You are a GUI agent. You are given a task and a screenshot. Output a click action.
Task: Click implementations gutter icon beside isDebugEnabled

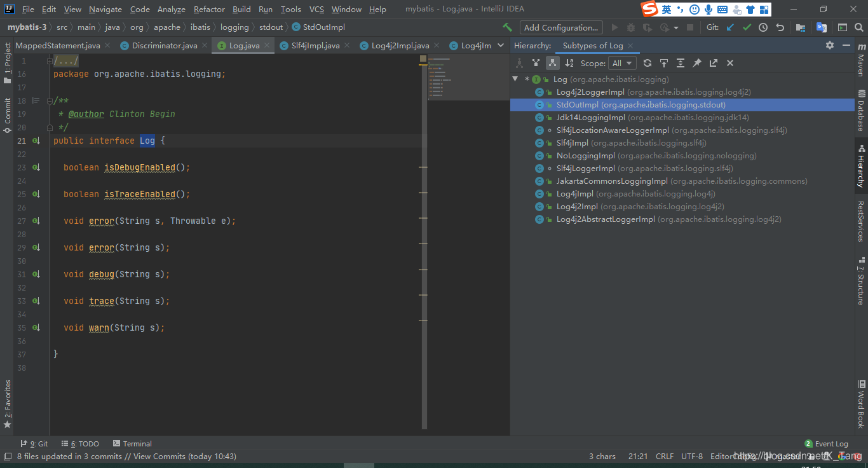tap(36, 167)
